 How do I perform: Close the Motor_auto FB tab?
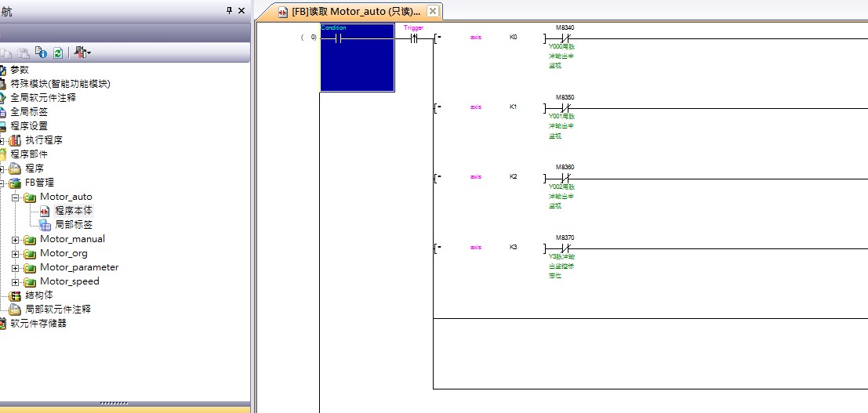point(432,12)
